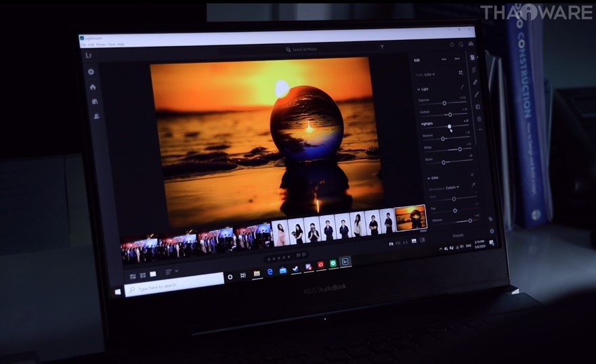
Task: Open the Edit menu
Action: click(91, 45)
